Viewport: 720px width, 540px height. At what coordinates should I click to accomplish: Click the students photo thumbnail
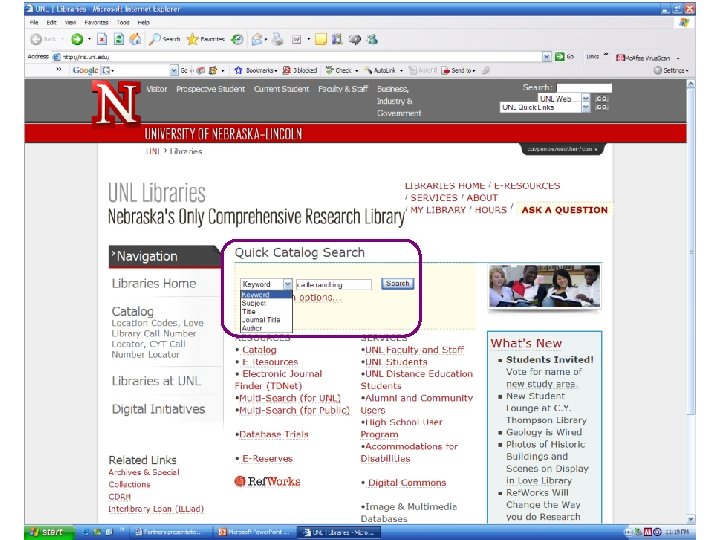545,286
